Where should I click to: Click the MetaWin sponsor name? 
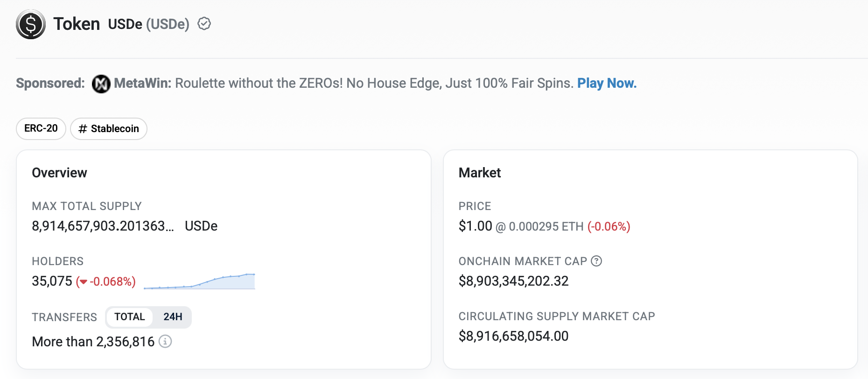pyautogui.click(x=142, y=83)
